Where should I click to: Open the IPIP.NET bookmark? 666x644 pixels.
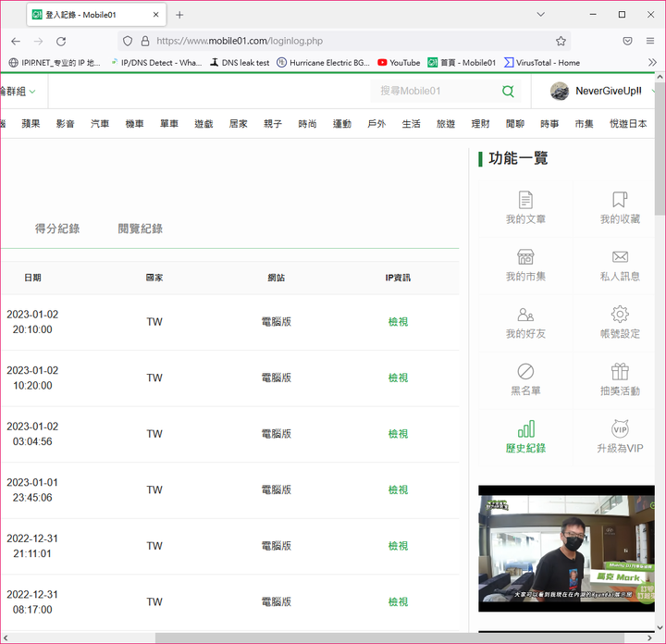coord(55,62)
